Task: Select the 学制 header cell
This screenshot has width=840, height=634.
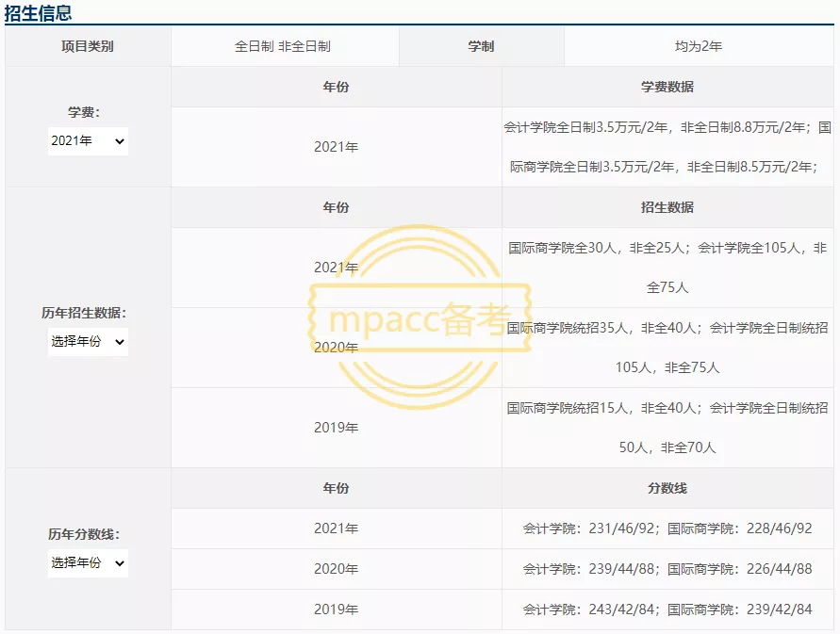Action: tap(482, 45)
